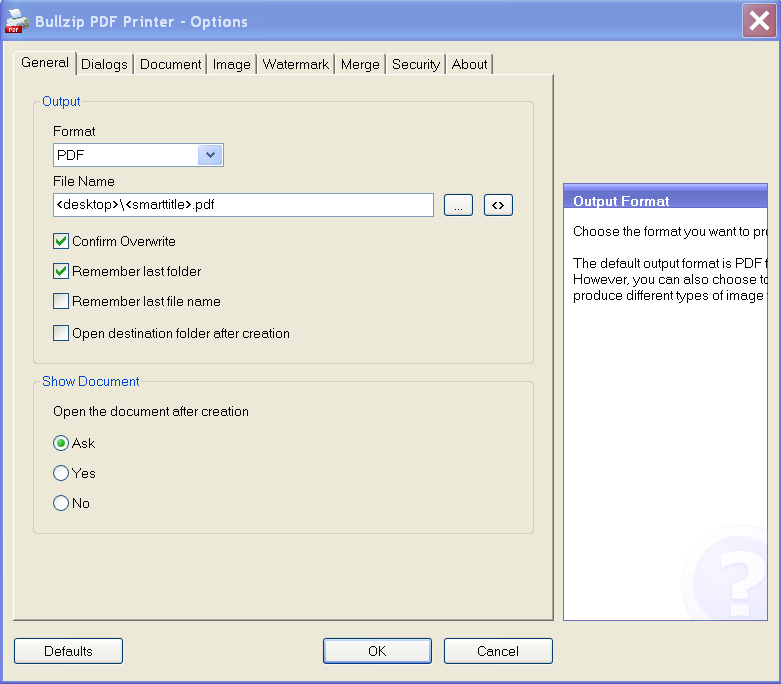Expand the Format dropdown arrow

[x=210, y=155]
